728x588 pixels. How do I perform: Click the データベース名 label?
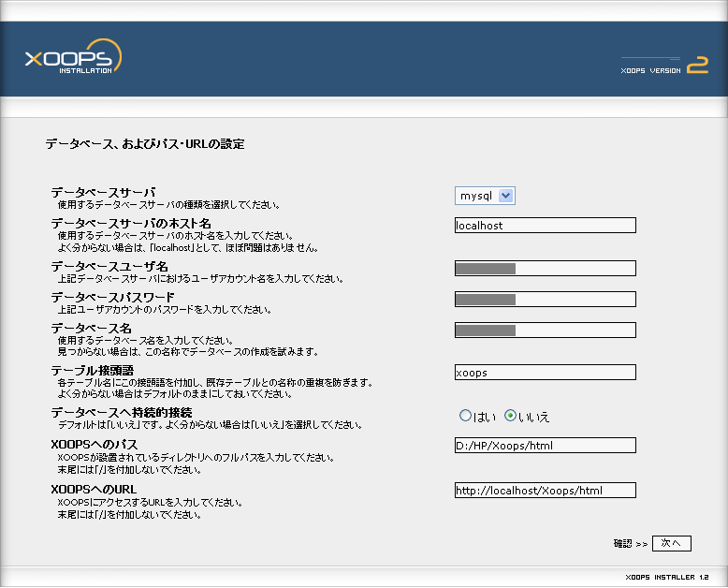point(92,328)
